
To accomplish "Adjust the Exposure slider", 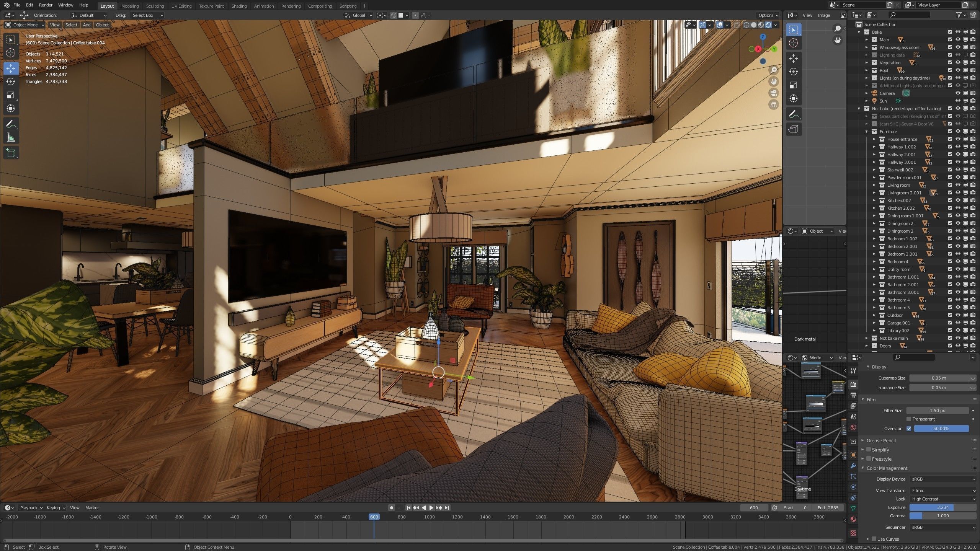I will [x=942, y=507].
